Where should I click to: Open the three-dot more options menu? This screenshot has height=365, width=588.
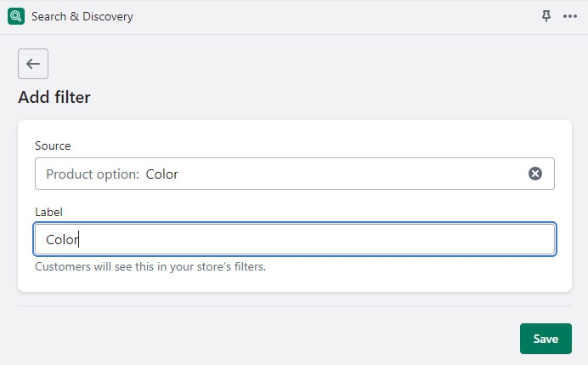pyautogui.click(x=569, y=16)
